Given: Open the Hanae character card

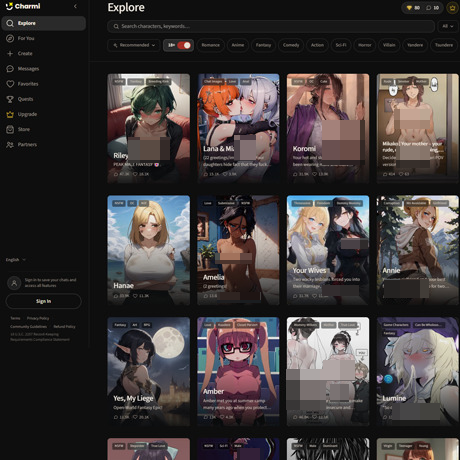Looking at the screenshot, I should click(x=149, y=250).
